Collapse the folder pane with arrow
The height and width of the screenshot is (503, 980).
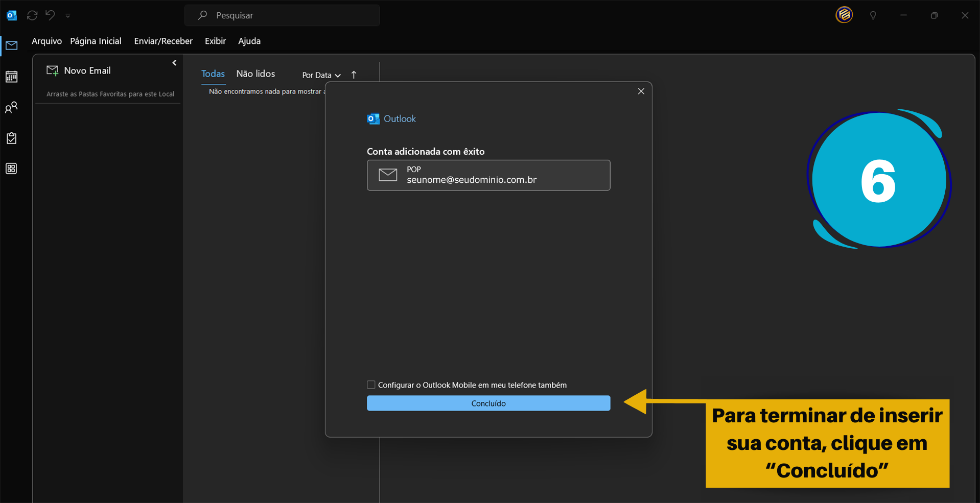(x=174, y=63)
